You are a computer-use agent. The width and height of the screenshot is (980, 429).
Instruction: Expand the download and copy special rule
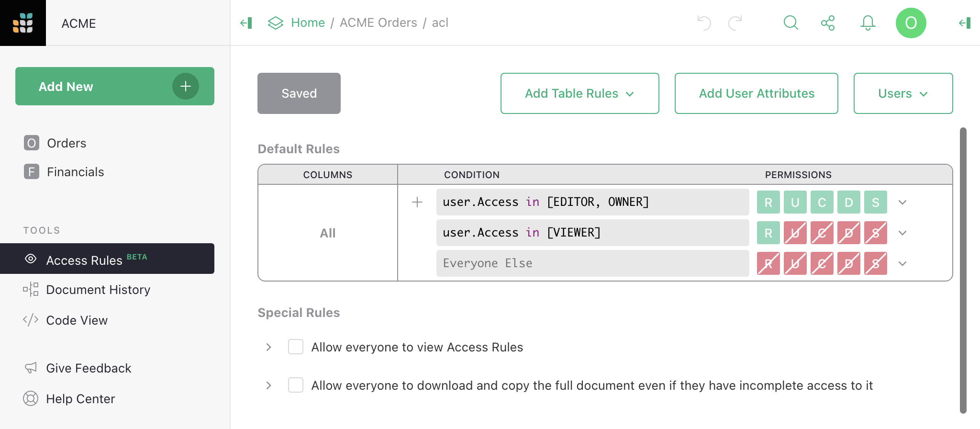269,385
